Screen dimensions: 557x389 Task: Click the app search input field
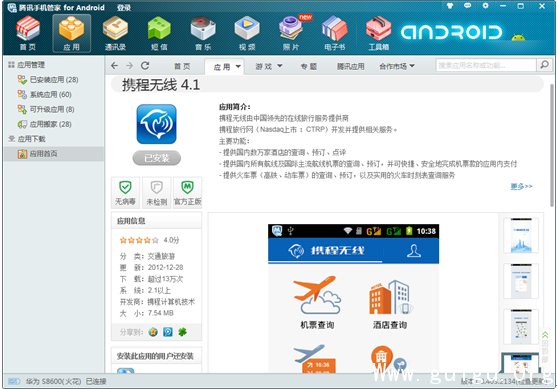[486, 65]
